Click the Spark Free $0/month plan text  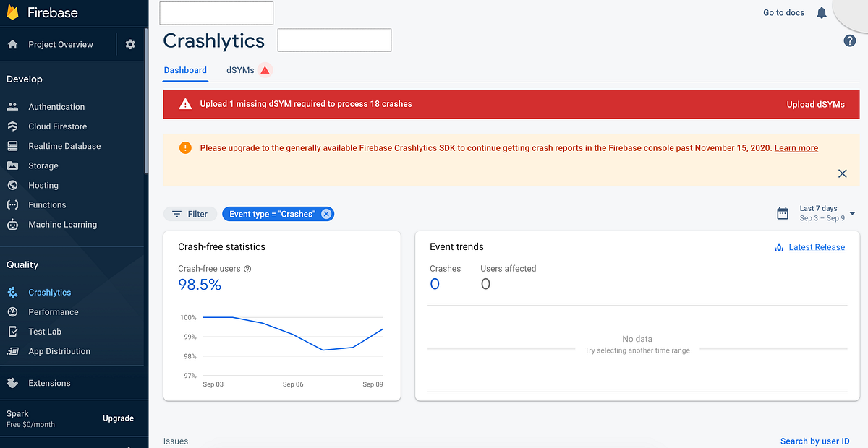tap(31, 419)
